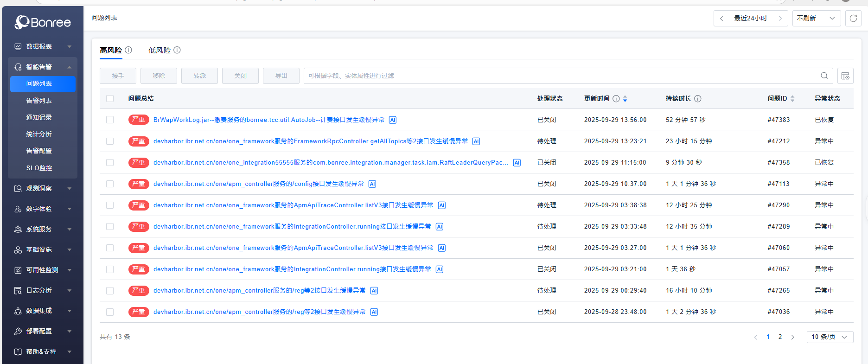
Task: Check the box for issue #47358
Action: tap(110, 162)
